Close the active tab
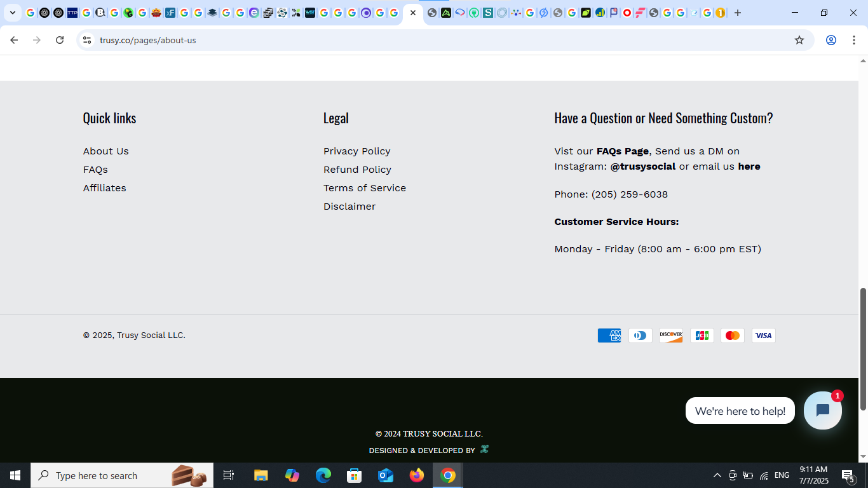868x488 pixels. (413, 13)
